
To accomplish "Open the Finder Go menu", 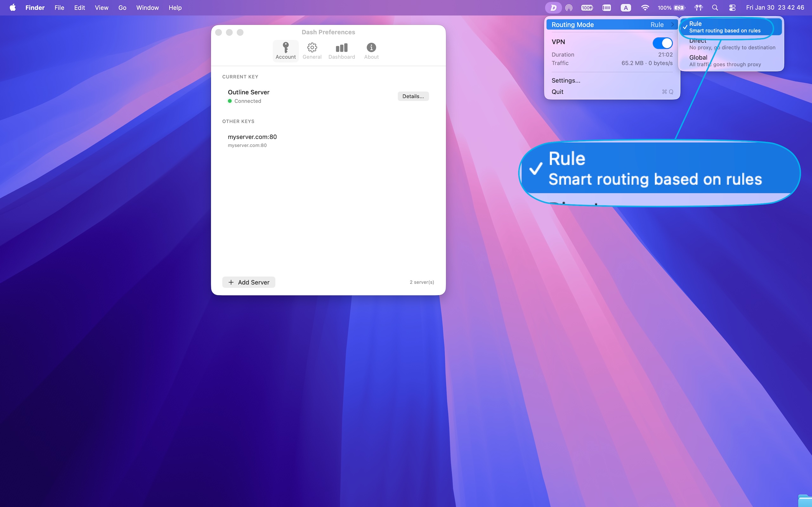I will tap(122, 7).
